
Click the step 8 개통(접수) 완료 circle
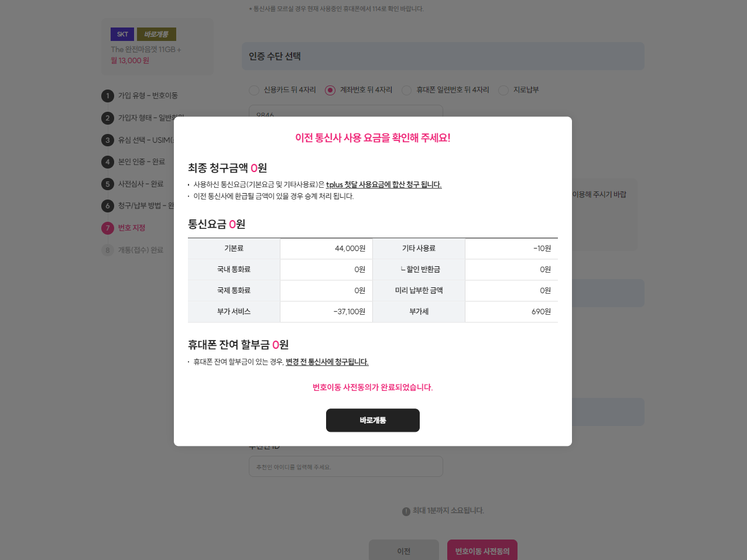(108, 250)
